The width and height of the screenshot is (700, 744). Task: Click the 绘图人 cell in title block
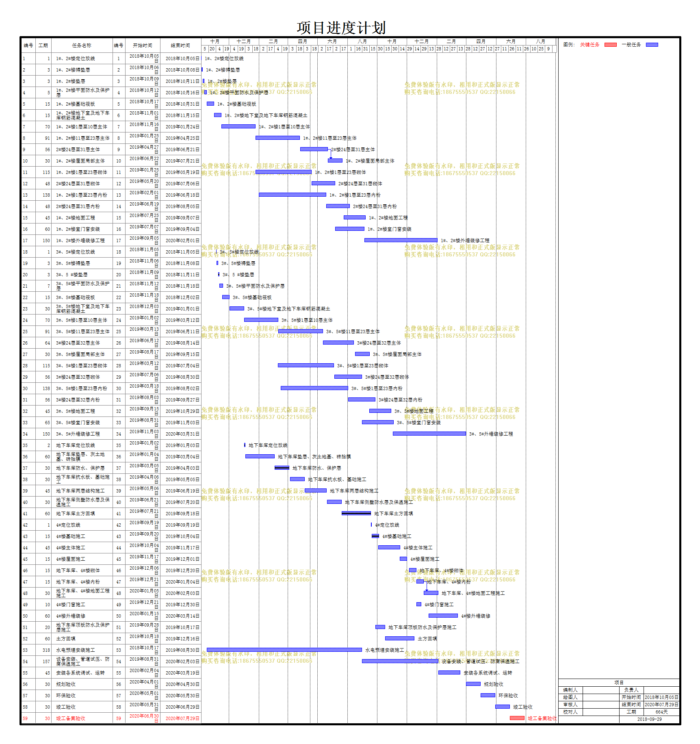coord(570,697)
